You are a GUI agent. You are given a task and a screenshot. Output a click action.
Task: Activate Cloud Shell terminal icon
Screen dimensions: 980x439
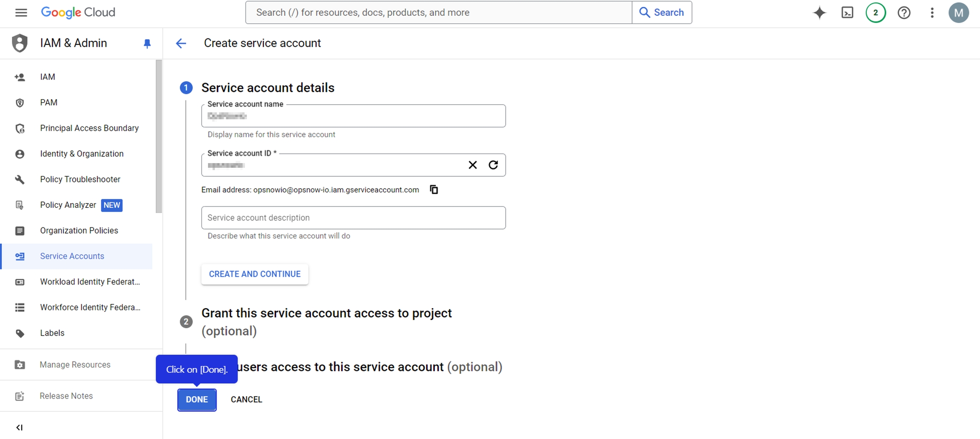847,13
